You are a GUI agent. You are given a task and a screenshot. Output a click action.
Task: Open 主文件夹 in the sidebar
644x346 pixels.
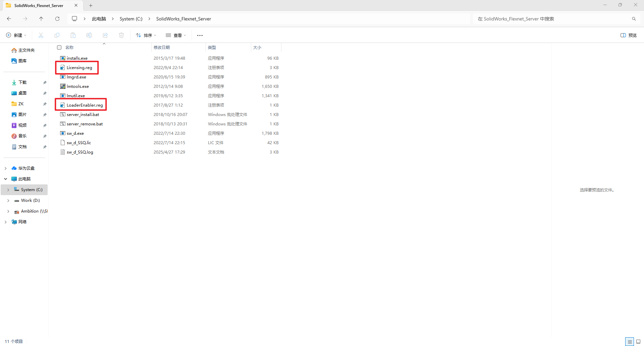tap(23, 50)
